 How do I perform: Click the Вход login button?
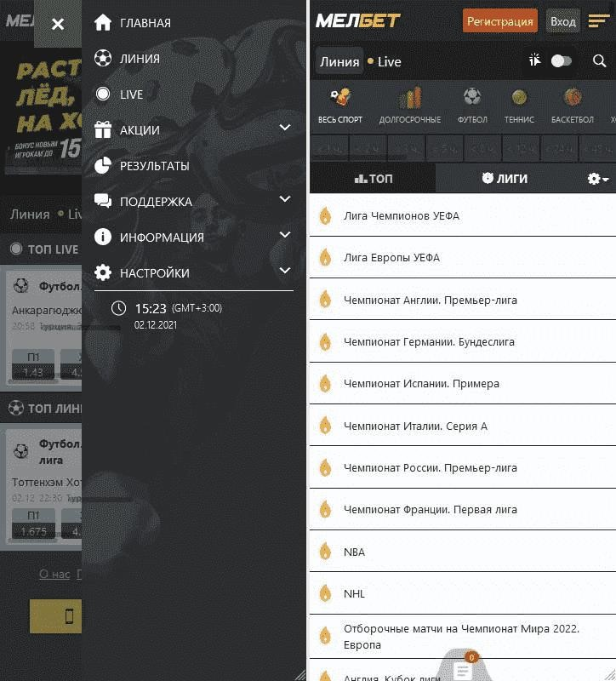click(x=563, y=20)
